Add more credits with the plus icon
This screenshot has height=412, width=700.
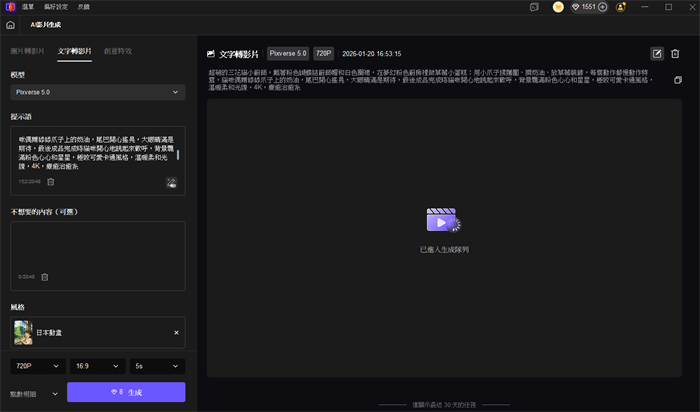coord(602,7)
